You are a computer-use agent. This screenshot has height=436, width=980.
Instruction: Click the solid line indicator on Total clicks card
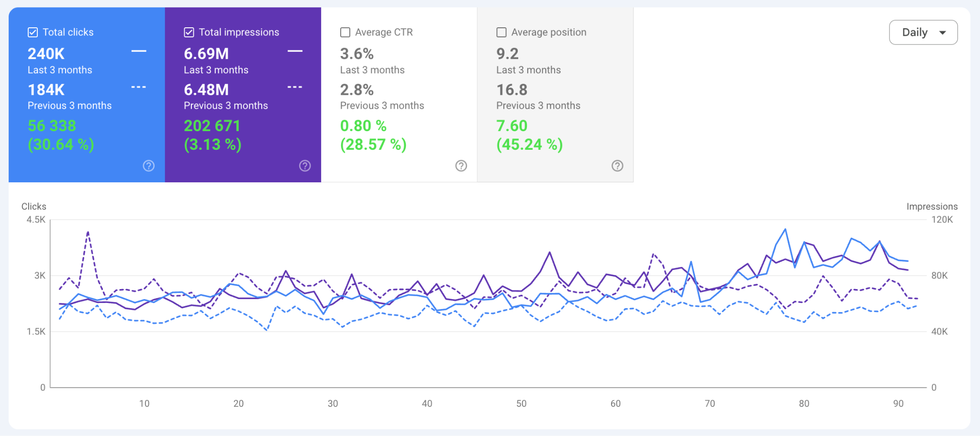pos(139,51)
